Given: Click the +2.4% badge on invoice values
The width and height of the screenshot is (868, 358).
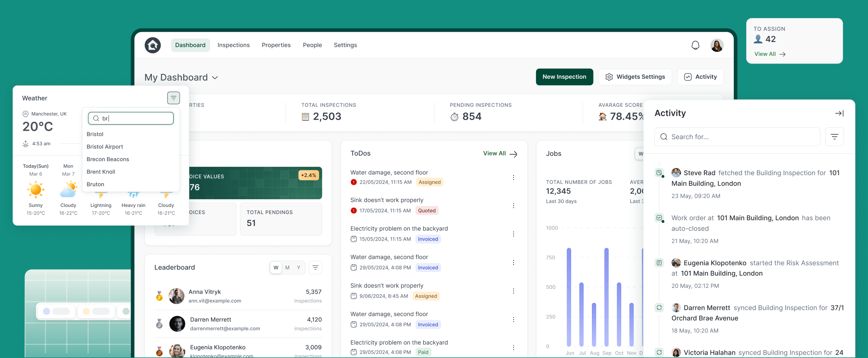Looking at the screenshot, I should coord(308,175).
